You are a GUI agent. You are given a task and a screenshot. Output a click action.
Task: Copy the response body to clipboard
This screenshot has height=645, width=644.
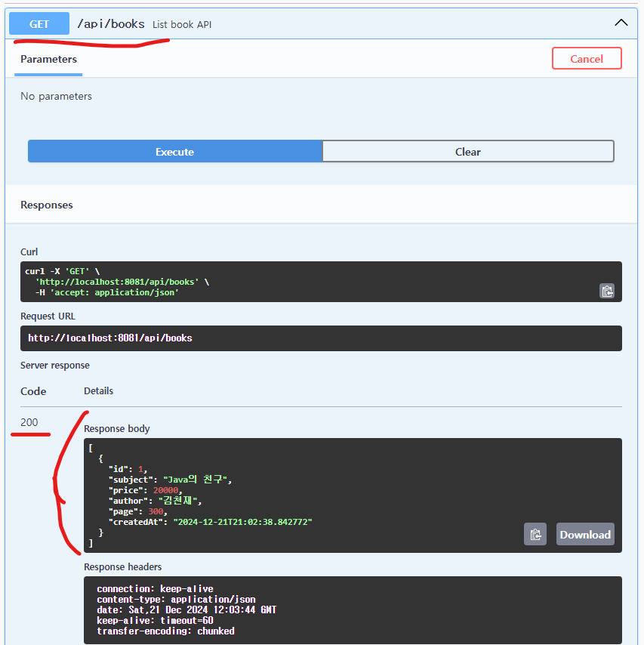click(x=535, y=534)
